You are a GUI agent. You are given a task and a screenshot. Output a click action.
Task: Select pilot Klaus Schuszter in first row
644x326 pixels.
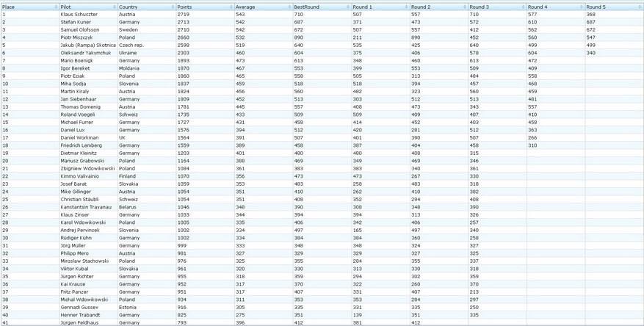click(x=79, y=15)
